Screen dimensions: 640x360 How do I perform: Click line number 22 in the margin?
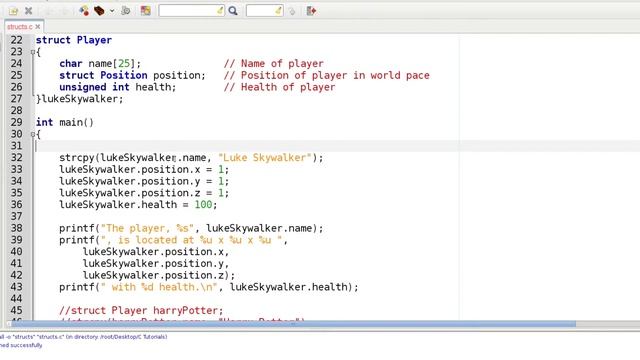click(16, 40)
